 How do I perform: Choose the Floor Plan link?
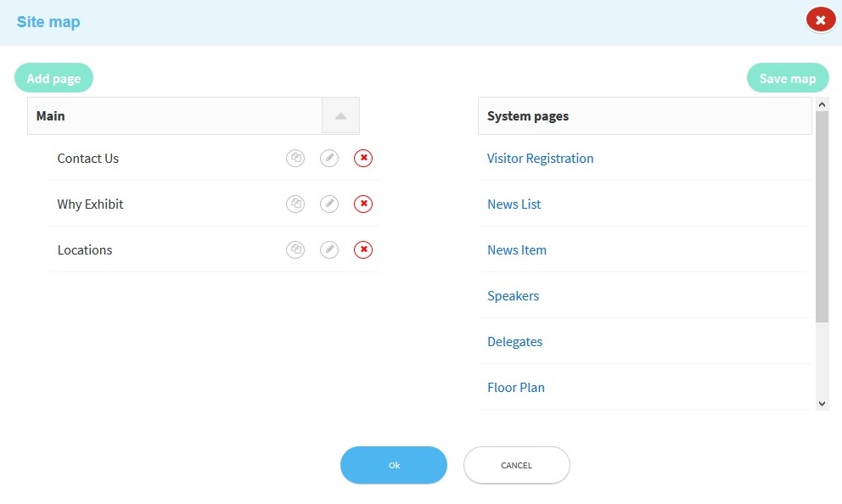516,388
